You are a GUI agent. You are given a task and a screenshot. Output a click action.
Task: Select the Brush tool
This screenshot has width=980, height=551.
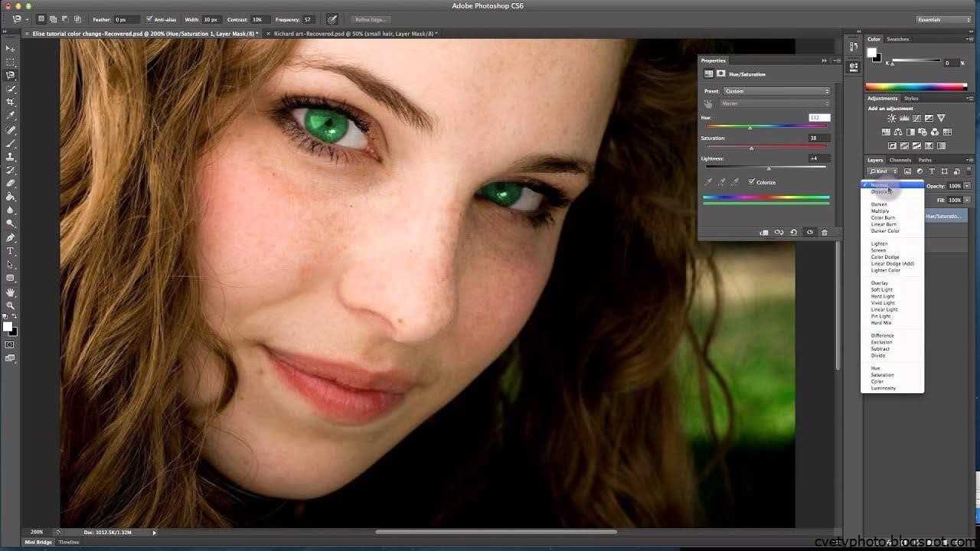(11, 143)
